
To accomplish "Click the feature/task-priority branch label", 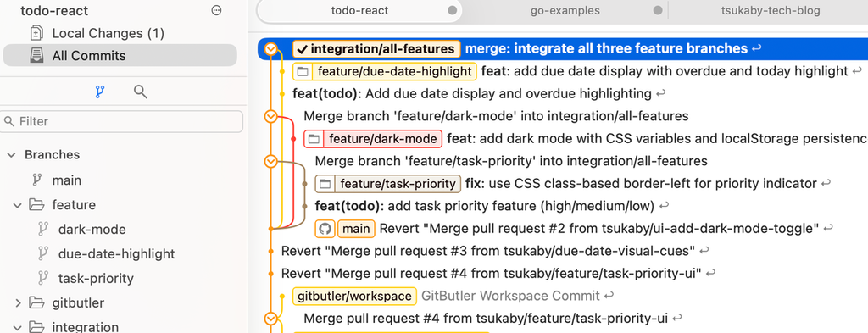I will [x=387, y=184].
